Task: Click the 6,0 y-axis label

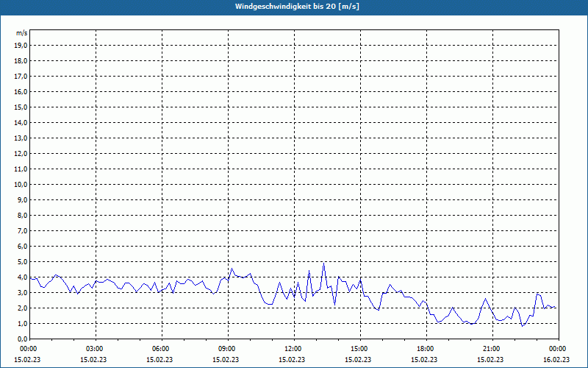Action: [x=22, y=247]
